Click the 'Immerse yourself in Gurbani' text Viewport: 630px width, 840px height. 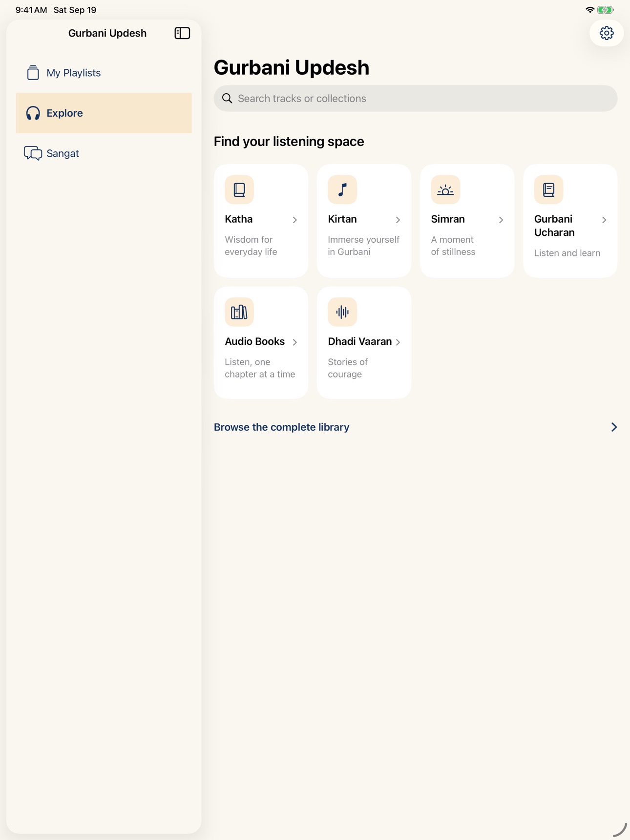[364, 246]
